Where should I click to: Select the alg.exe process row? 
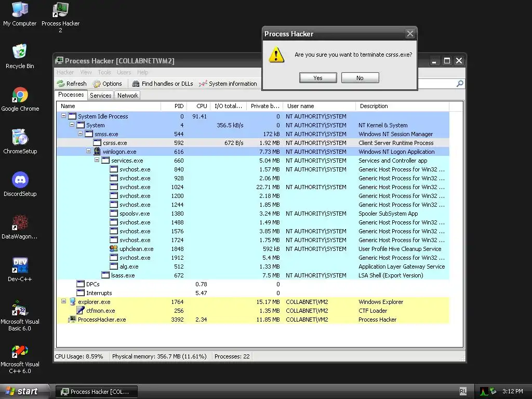(x=253, y=266)
